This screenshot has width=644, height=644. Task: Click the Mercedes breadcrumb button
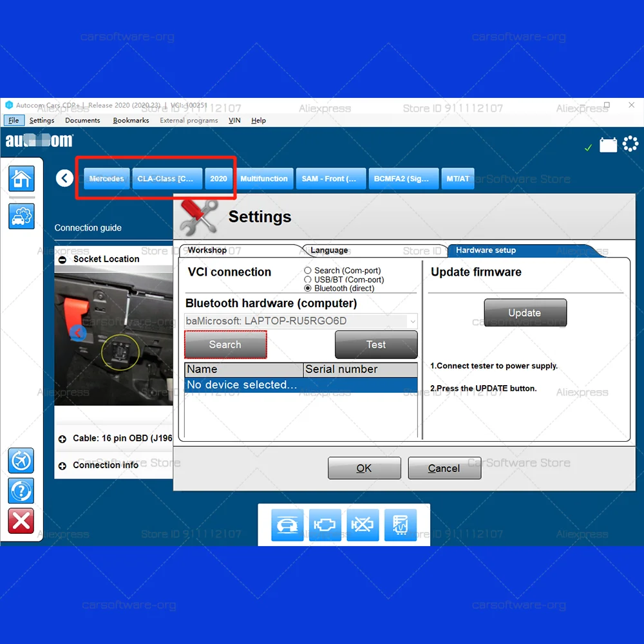[106, 178]
